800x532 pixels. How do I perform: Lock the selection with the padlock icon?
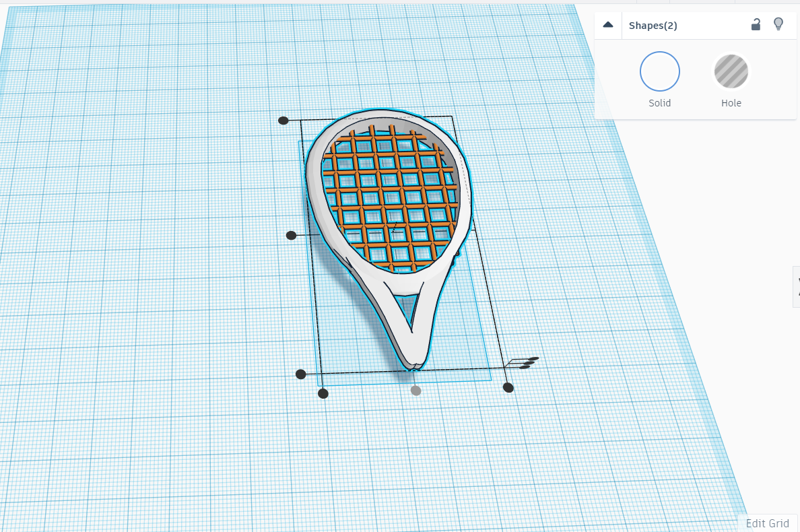tap(755, 24)
